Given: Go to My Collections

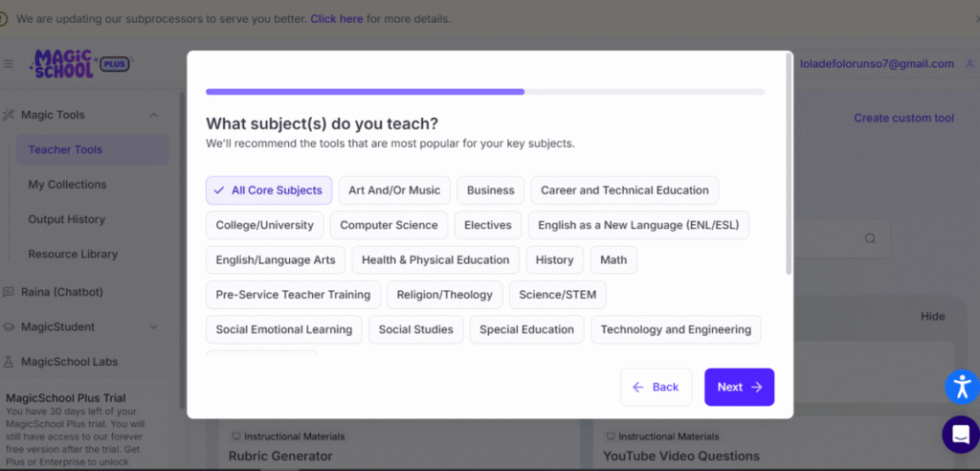Looking at the screenshot, I should pos(67,185).
